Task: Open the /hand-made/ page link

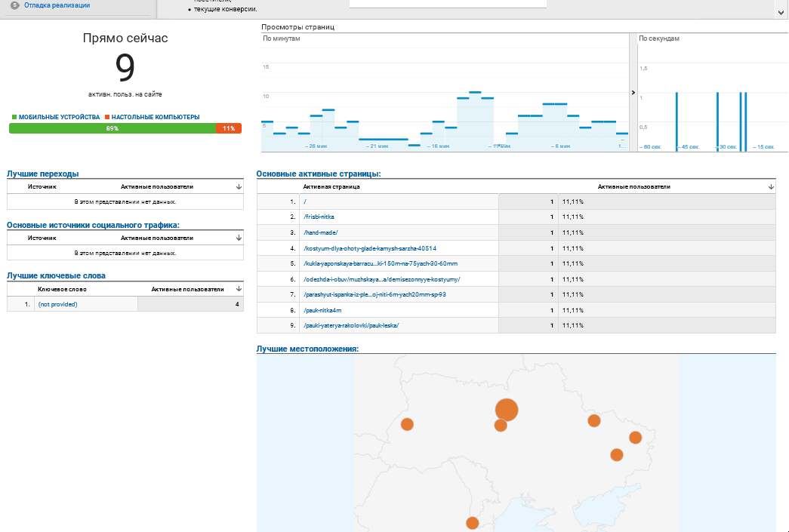Action: click(x=321, y=232)
